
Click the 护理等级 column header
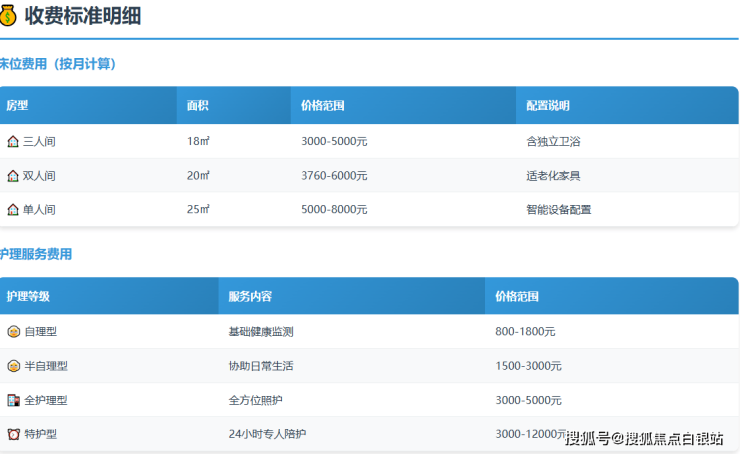coord(28,297)
